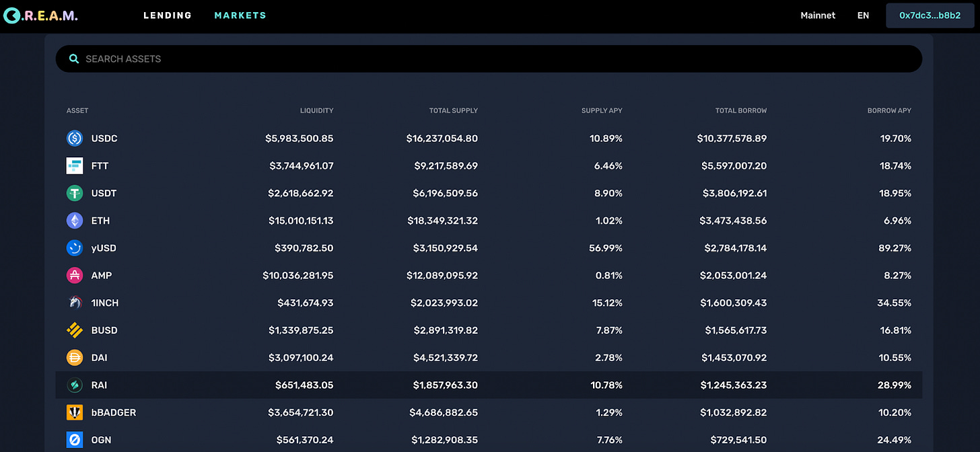
Task: Sort by the Supply APY column header
Action: tap(602, 110)
